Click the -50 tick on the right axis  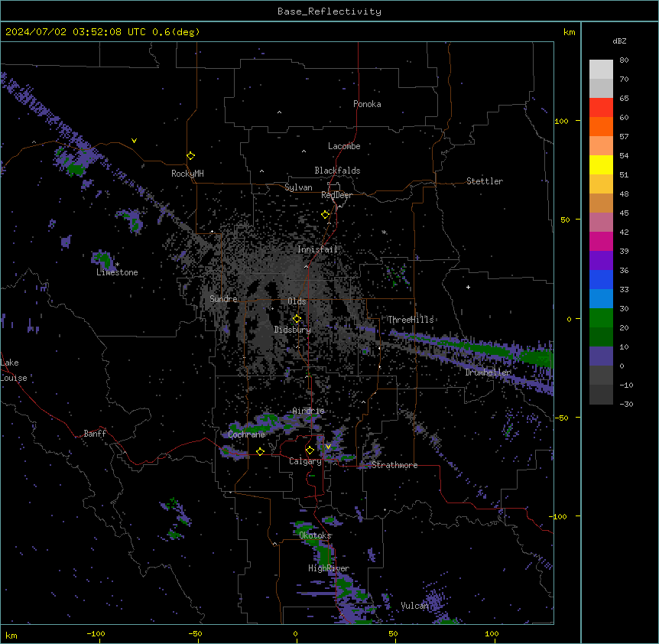tap(561, 418)
